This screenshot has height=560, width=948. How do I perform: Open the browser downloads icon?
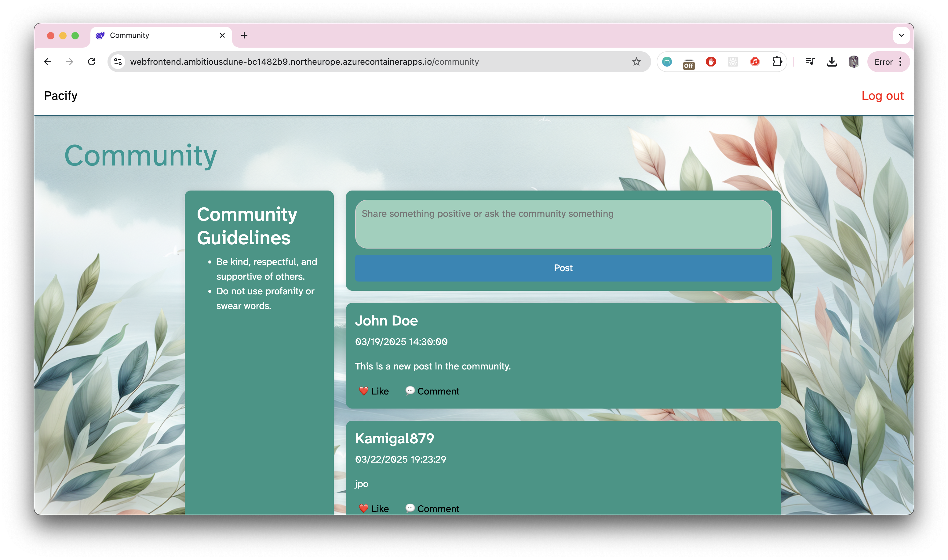click(x=832, y=61)
